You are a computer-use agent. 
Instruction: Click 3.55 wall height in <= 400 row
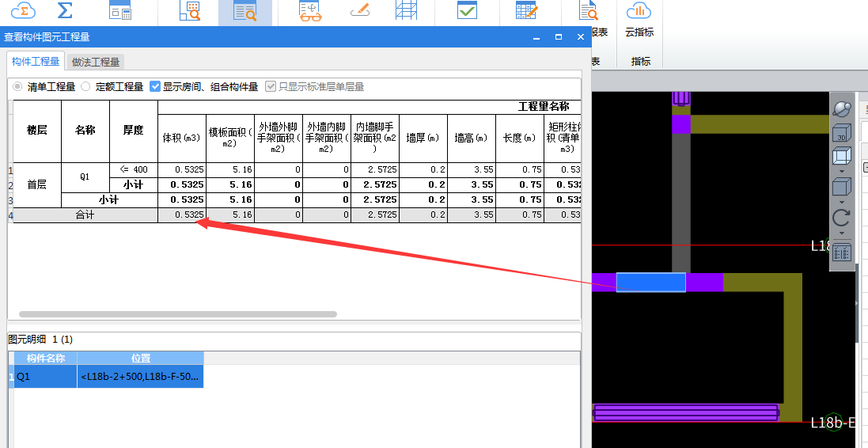pos(471,169)
